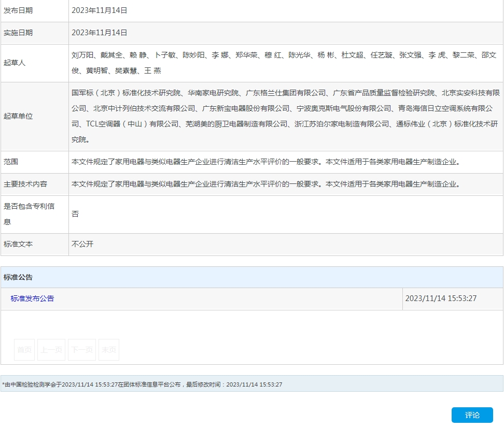
Task: Click the 主要技术内容 description text
Action: (267, 184)
